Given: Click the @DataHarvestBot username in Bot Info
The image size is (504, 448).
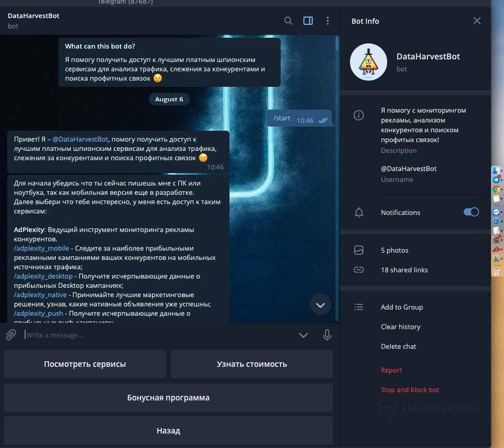Looking at the screenshot, I should [x=408, y=168].
